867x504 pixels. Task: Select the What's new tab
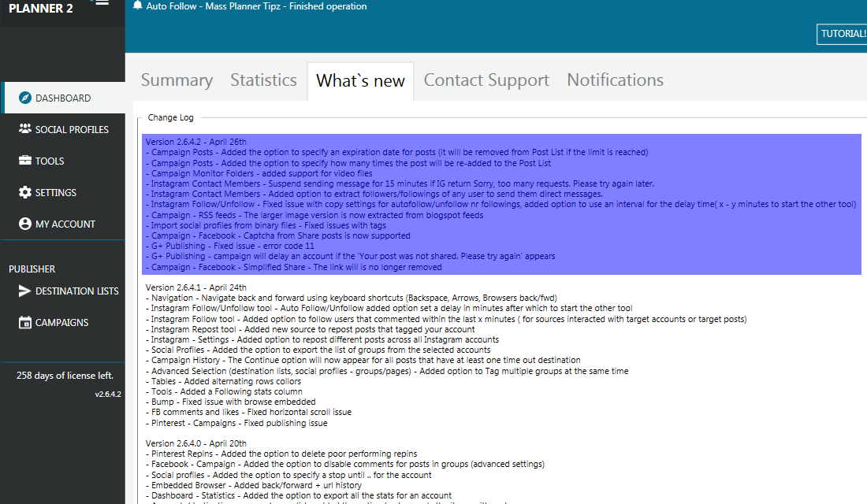[x=360, y=80]
